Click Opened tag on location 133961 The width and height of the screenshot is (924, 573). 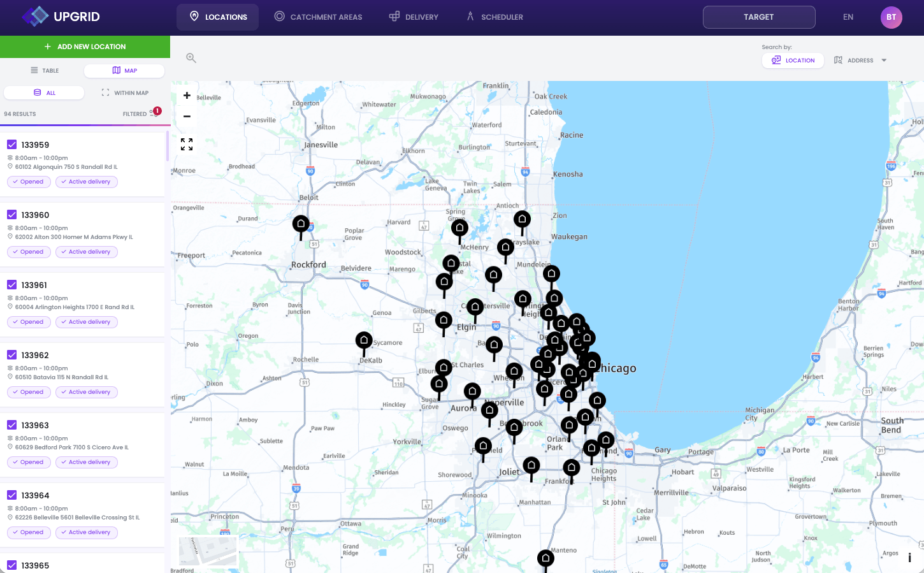tap(28, 322)
